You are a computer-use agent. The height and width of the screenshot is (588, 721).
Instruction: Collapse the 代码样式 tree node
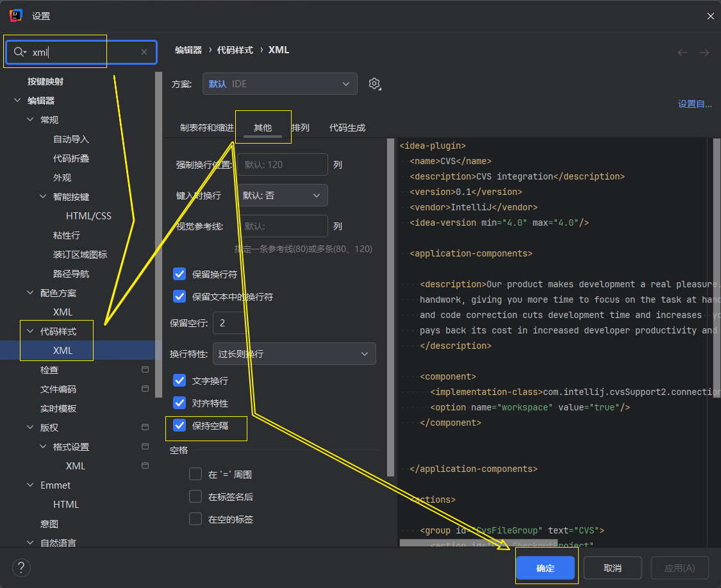tap(30, 332)
